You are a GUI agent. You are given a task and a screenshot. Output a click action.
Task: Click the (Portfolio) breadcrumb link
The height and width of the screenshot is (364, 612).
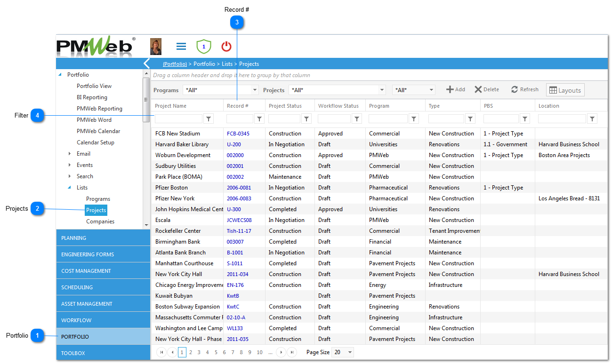click(175, 64)
